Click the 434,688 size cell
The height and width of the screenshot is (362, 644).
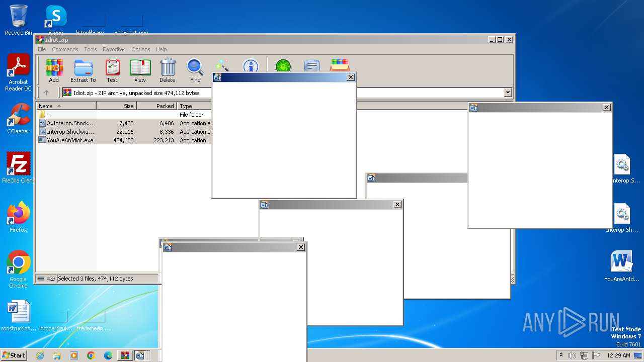[x=124, y=140]
